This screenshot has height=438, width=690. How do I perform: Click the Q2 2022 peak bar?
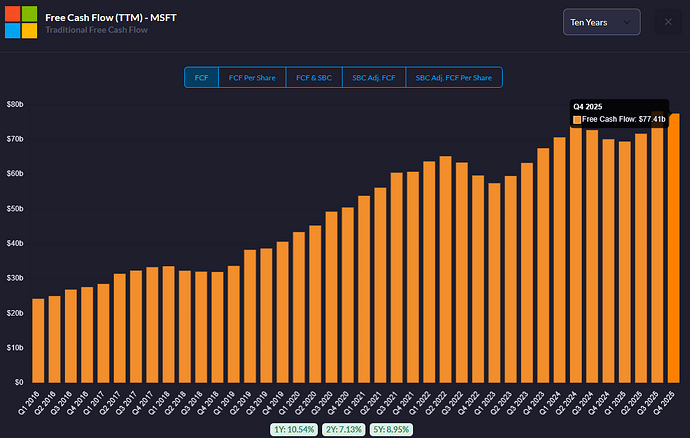pos(445,269)
